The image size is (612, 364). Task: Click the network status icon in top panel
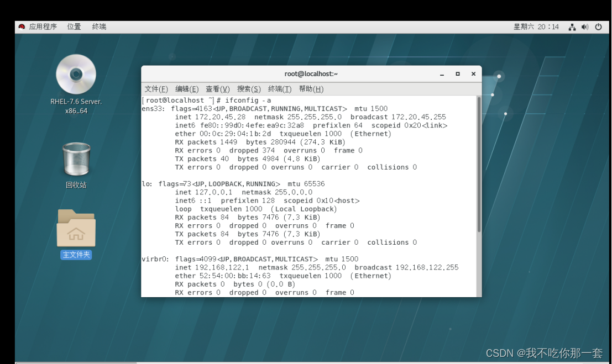572,27
